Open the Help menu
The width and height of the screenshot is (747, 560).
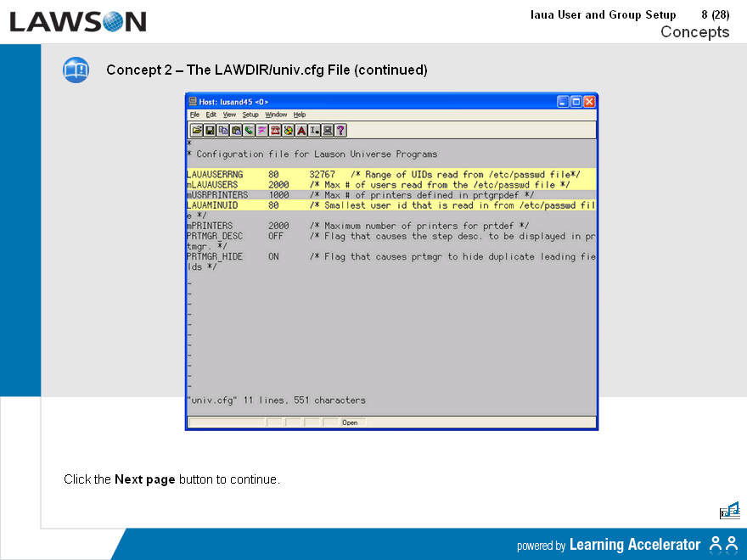click(x=300, y=115)
